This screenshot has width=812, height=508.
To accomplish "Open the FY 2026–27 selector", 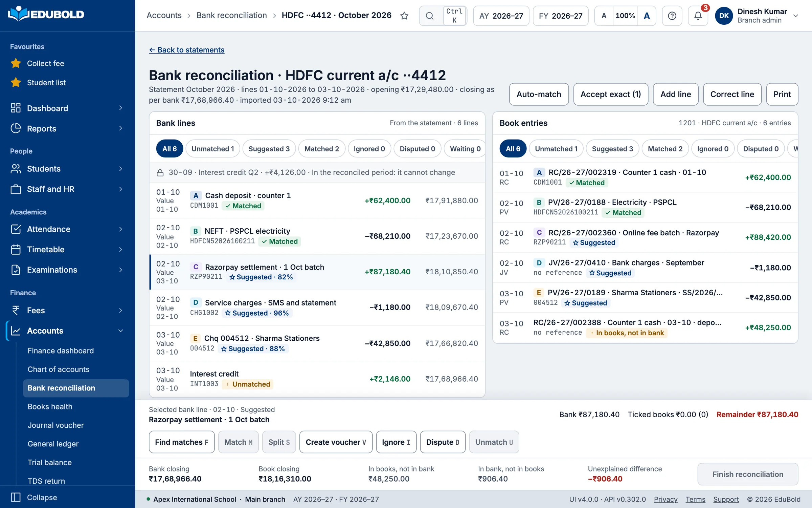I will point(561,16).
